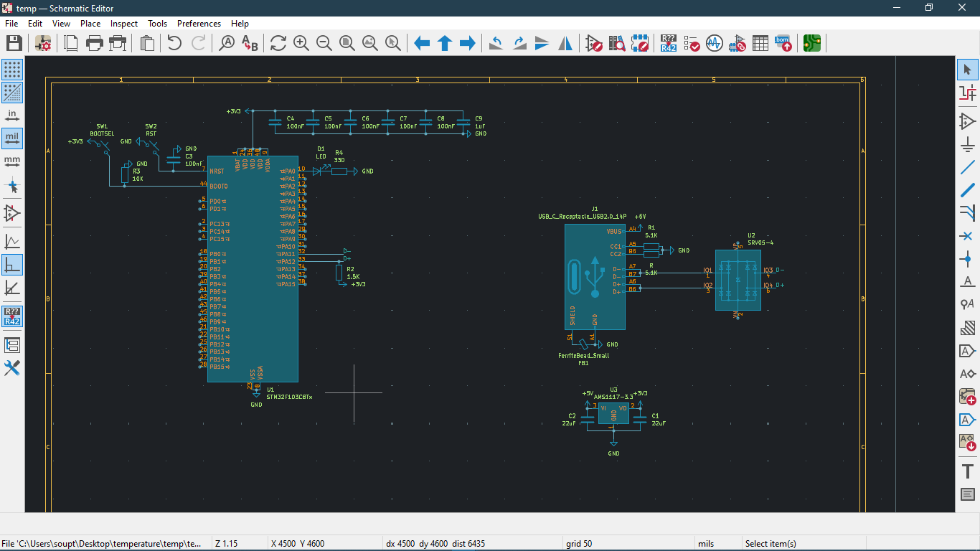The height and width of the screenshot is (551, 980).
Task: Choose the Place Symbol tool
Action: tap(967, 121)
